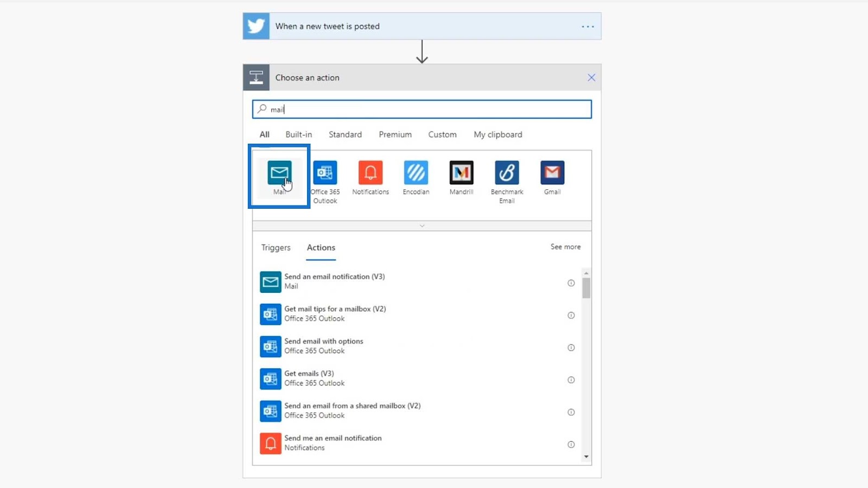Expand connector list with chevron bar

point(422,226)
